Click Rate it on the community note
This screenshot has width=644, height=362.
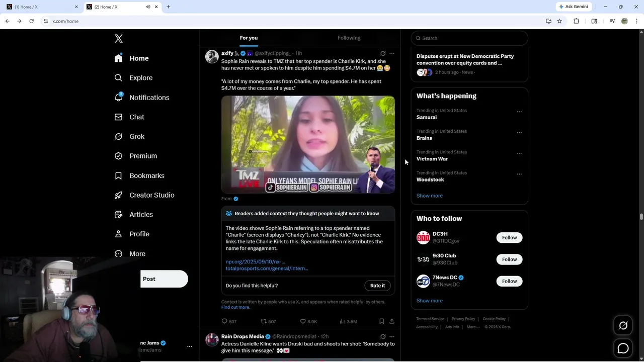(x=377, y=286)
